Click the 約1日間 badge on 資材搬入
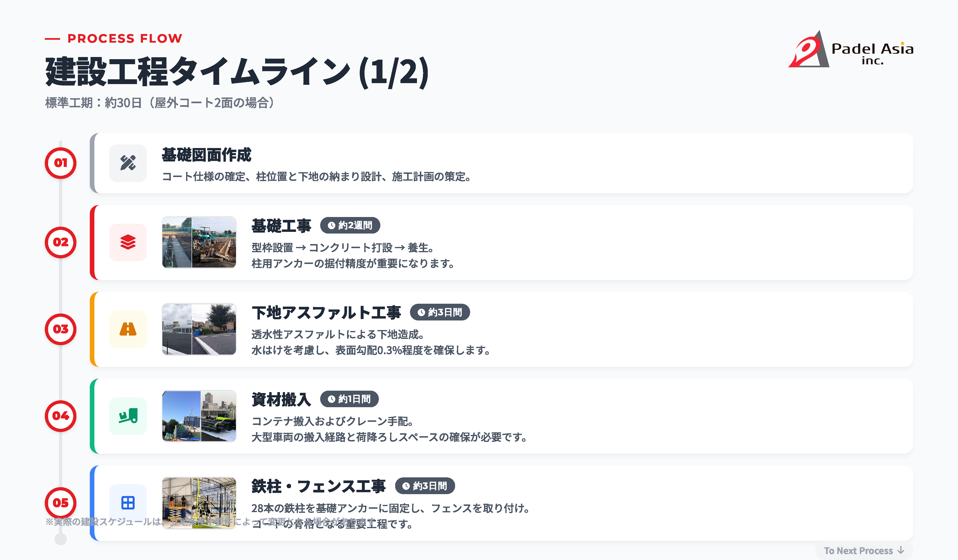 pyautogui.click(x=349, y=399)
